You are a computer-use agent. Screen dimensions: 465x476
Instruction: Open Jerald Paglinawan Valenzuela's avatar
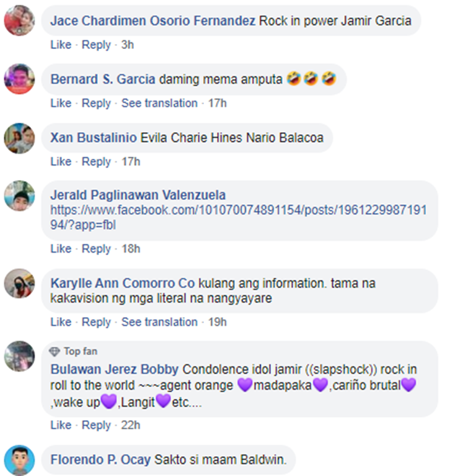19,196
